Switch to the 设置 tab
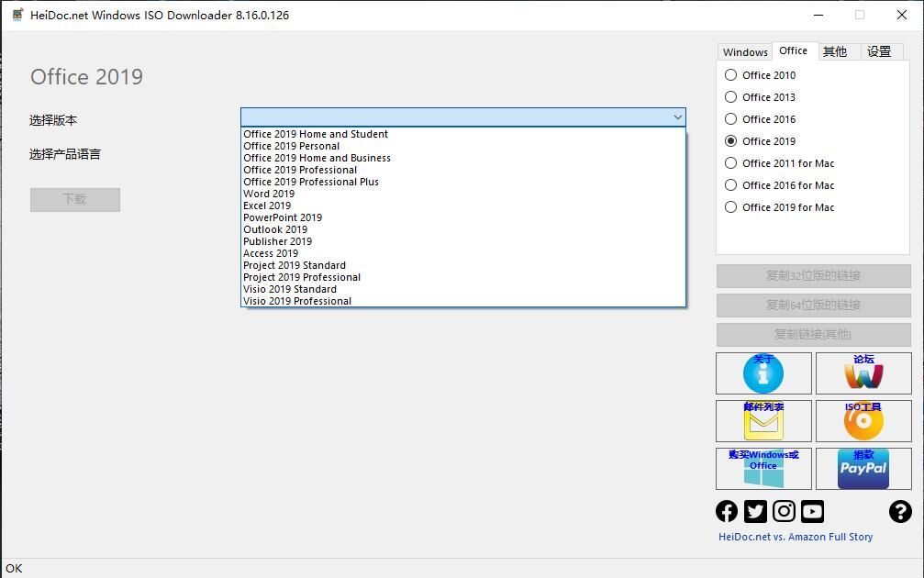924x578 pixels. tap(879, 52)
